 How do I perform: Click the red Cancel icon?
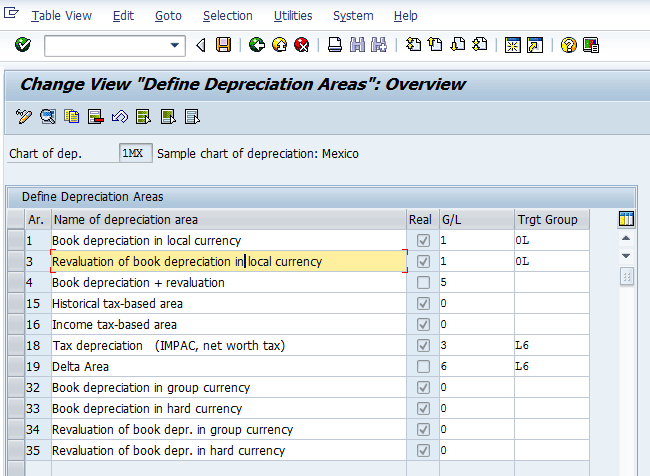(301, 45)
